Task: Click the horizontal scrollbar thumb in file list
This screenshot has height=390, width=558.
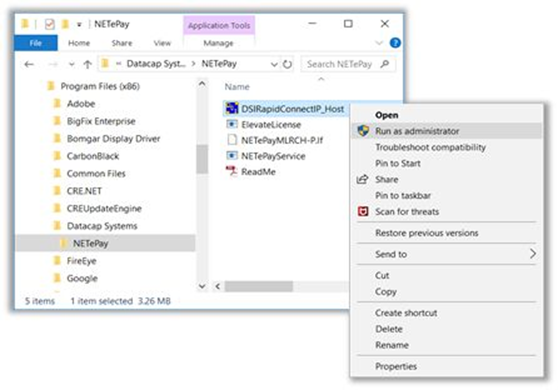Action: tap(259, 286)
